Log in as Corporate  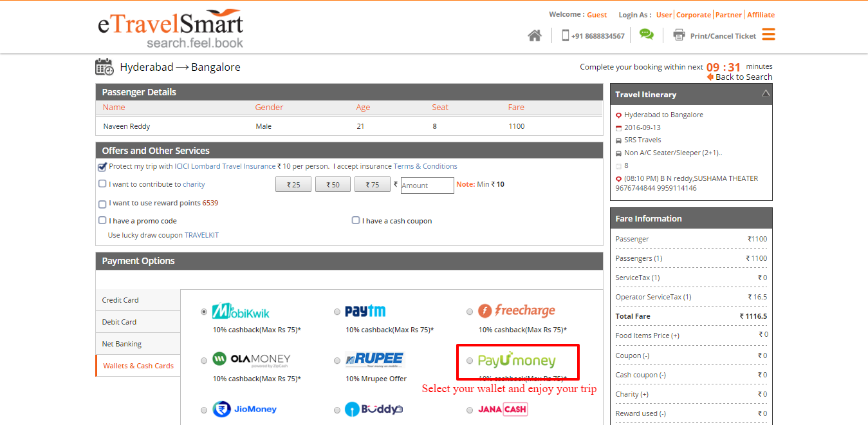pyautogui.click(x=694, y=15)
